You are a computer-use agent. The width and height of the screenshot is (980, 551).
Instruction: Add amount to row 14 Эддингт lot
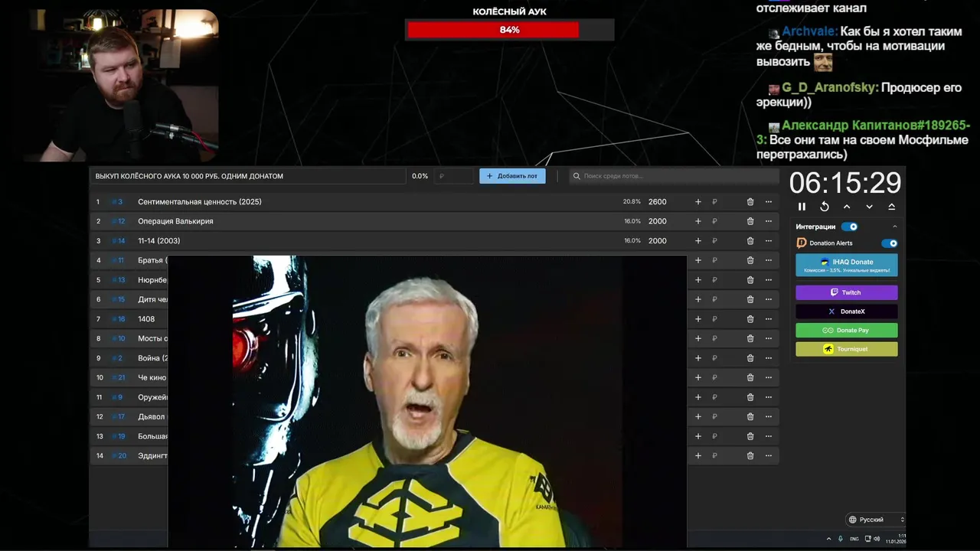click(697, 455)
